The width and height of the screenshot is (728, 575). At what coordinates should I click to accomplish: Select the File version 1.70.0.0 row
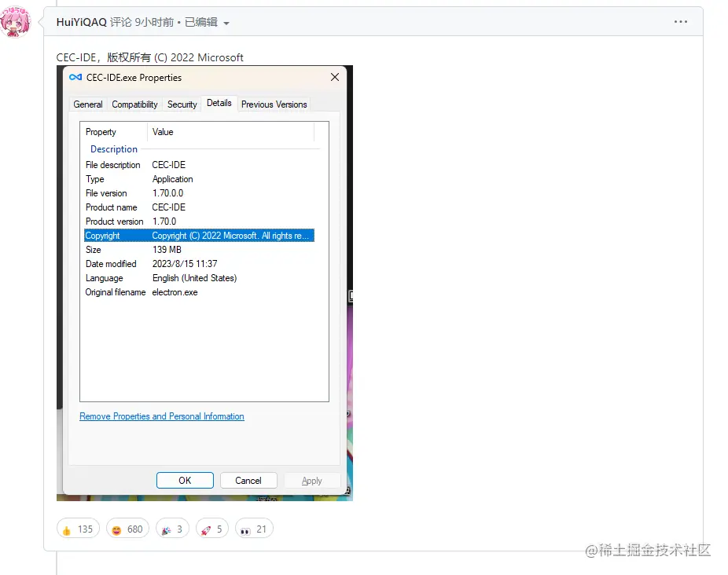point(199,193)
